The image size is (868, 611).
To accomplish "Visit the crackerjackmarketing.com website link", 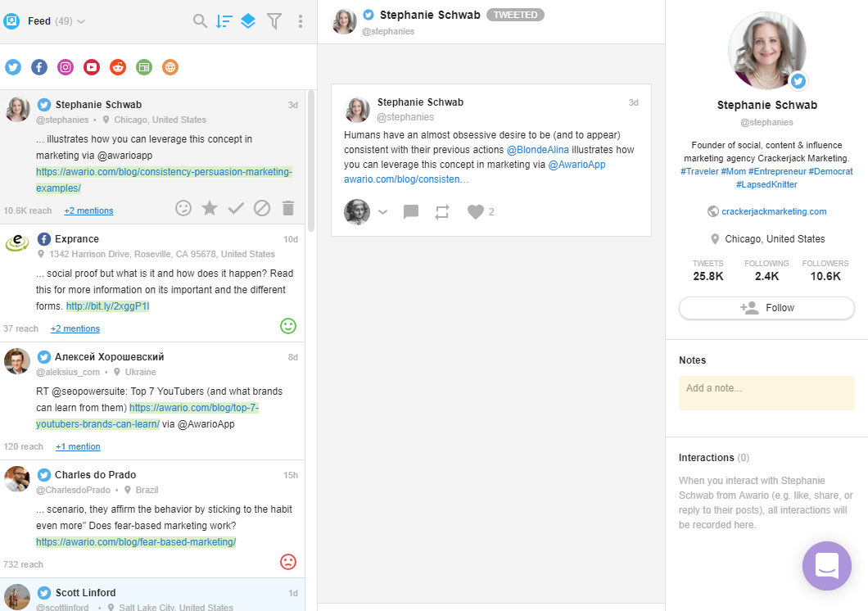I will (774, 211).
